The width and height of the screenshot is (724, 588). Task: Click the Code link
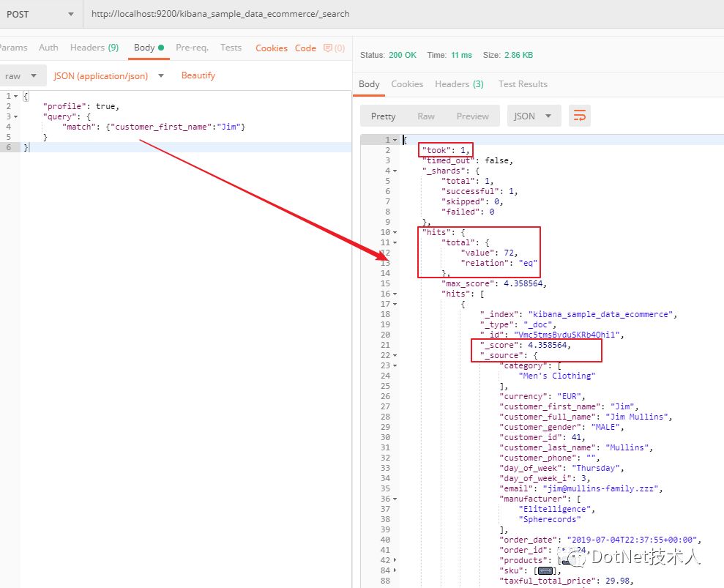[305, 48]
